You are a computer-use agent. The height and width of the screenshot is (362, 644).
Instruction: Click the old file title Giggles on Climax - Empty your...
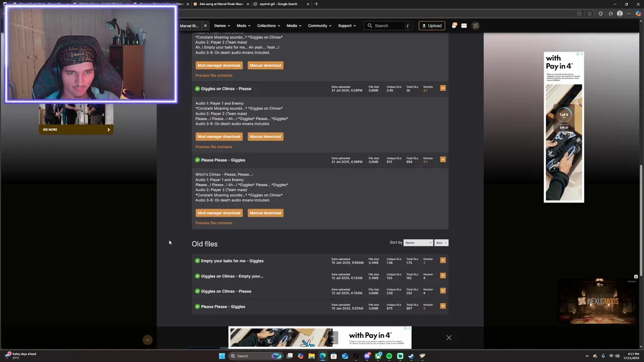(232, 276)
